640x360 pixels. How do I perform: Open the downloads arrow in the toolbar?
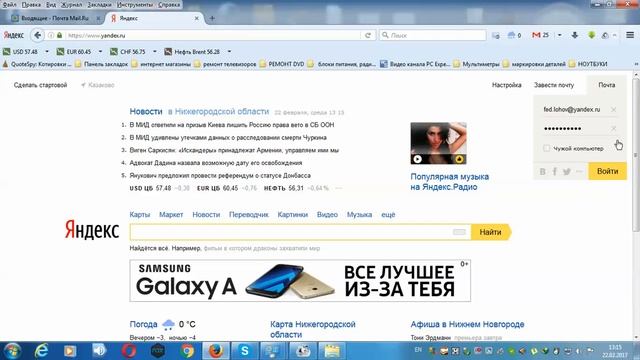[x=575, y=35]
